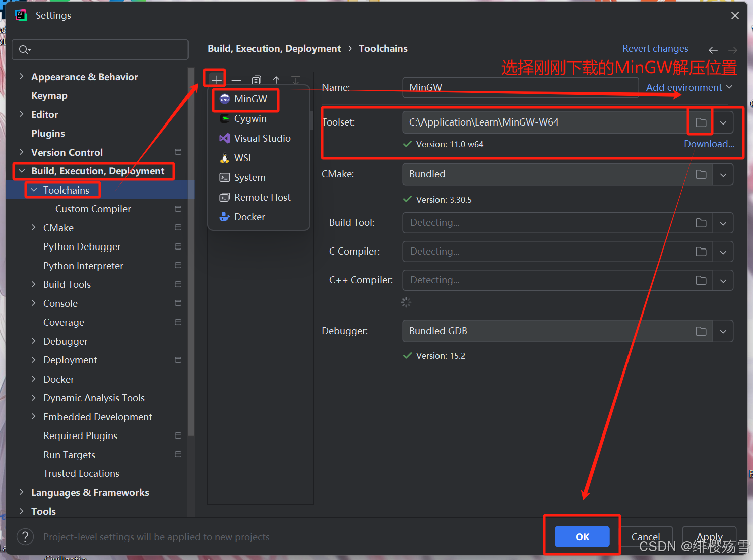Open CMake folder browse icon

point(701,174)
